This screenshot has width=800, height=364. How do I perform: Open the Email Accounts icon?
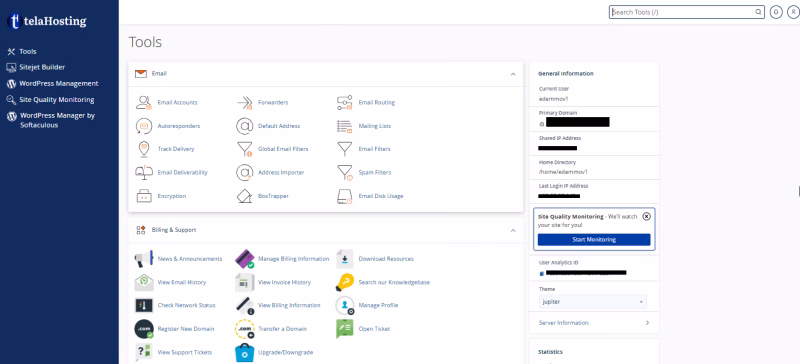143,103
